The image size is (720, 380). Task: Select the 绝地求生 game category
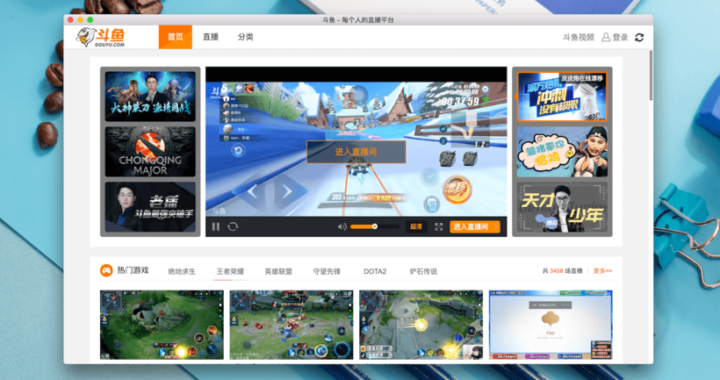coord(182,272)
